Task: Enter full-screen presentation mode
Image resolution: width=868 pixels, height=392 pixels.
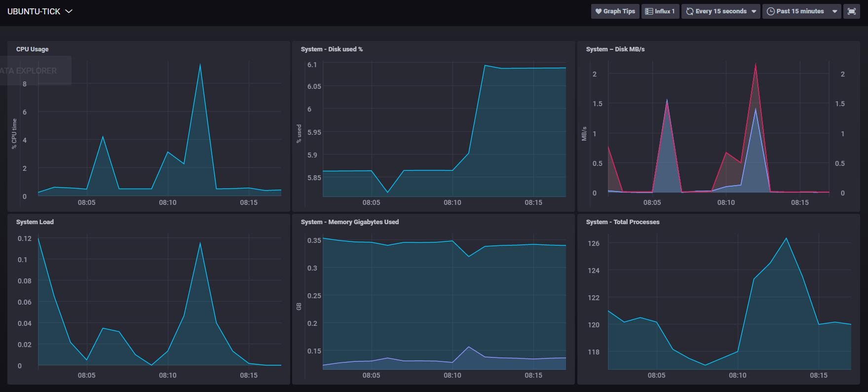Action: click(x=851, y=11)
